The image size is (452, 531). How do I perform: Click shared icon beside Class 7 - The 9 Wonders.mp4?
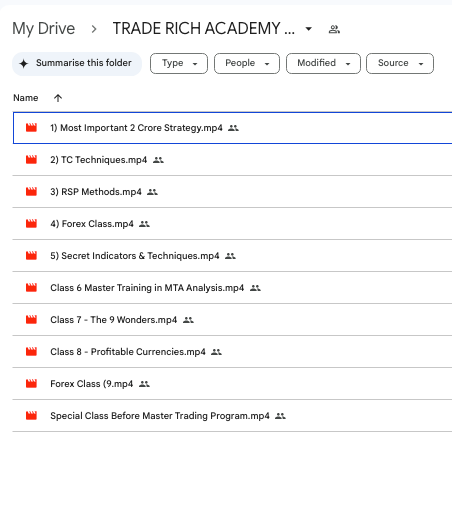pyautogui.click(x=188, y=320)
